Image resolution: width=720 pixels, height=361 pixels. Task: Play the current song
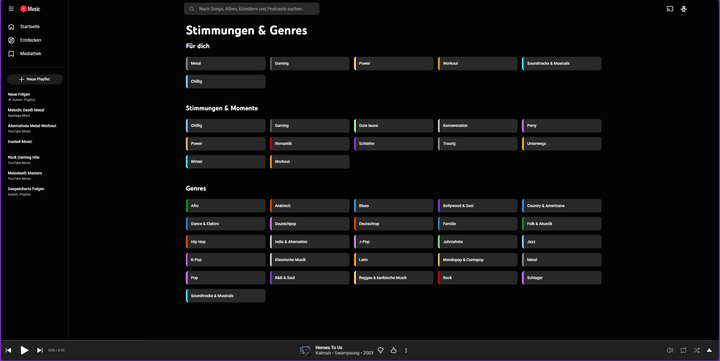24,350
